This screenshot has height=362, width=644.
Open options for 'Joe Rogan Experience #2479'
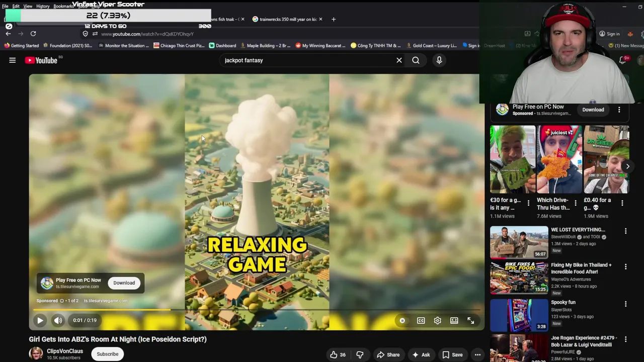(626, 339)
